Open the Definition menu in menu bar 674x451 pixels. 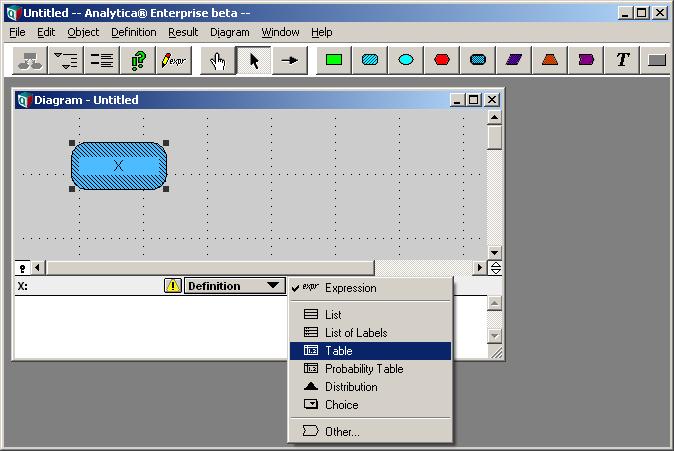(134, 32)
